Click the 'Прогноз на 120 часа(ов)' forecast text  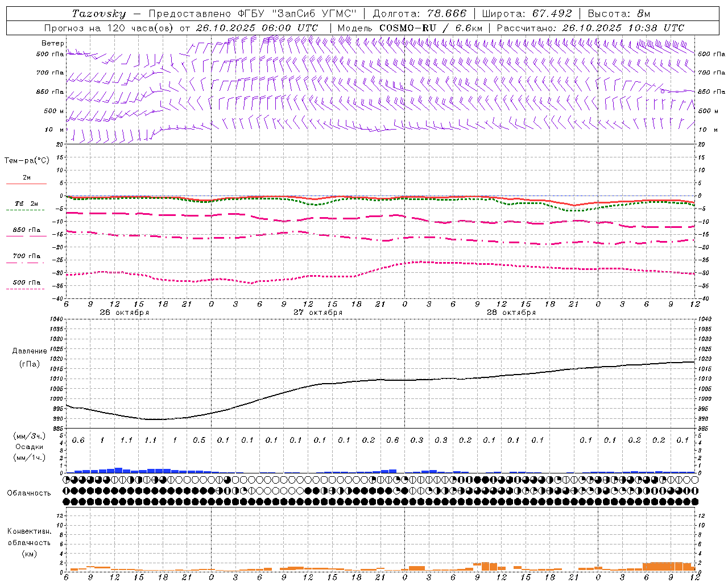(x=110, y=28)
